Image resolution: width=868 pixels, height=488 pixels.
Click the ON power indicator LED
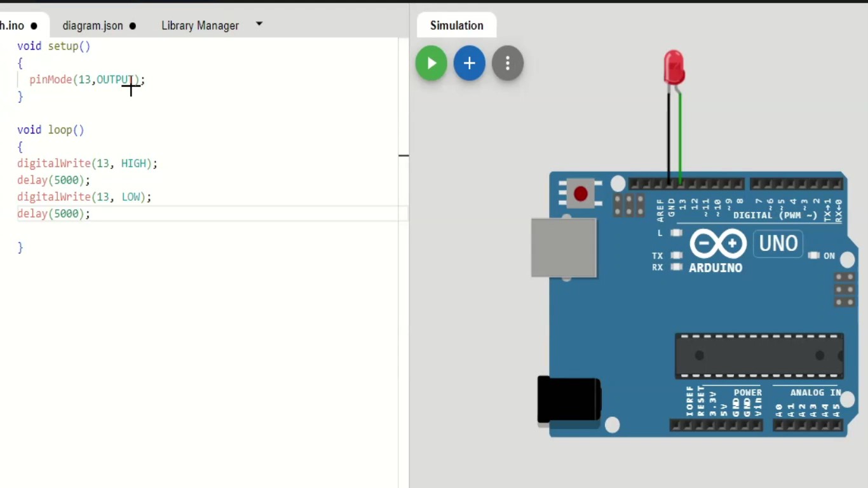click(814, 255)
